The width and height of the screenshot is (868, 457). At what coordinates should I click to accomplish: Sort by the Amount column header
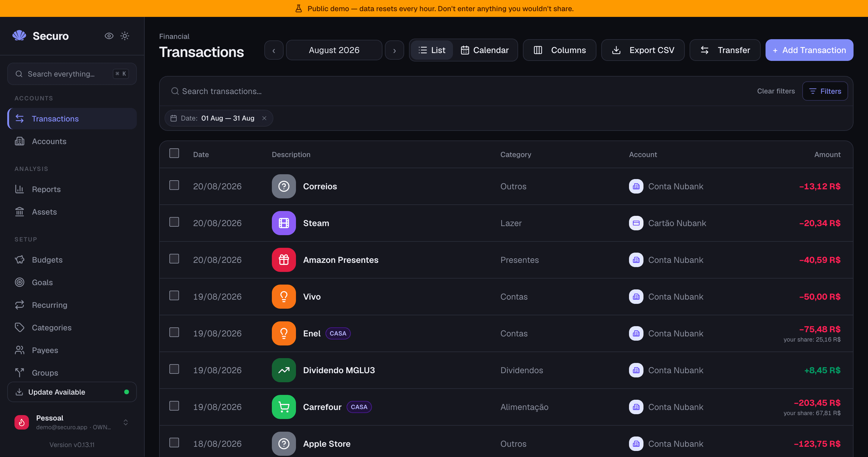coord(827,154)
